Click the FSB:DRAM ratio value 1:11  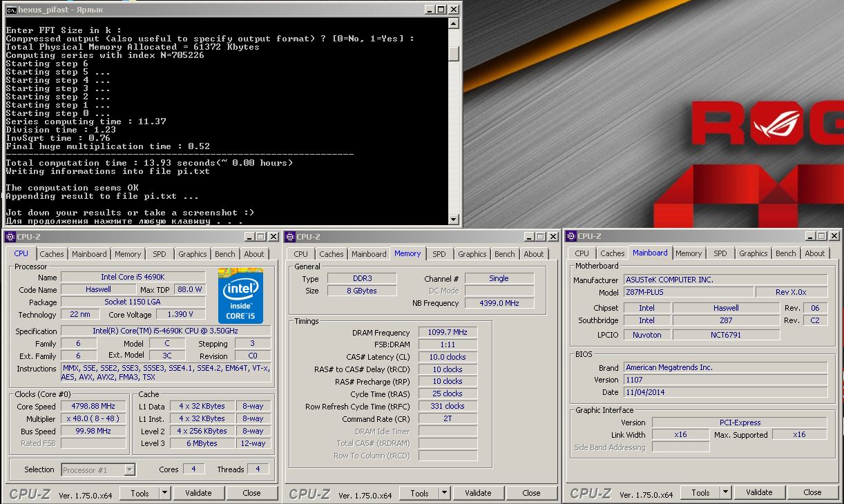point(448,345)
